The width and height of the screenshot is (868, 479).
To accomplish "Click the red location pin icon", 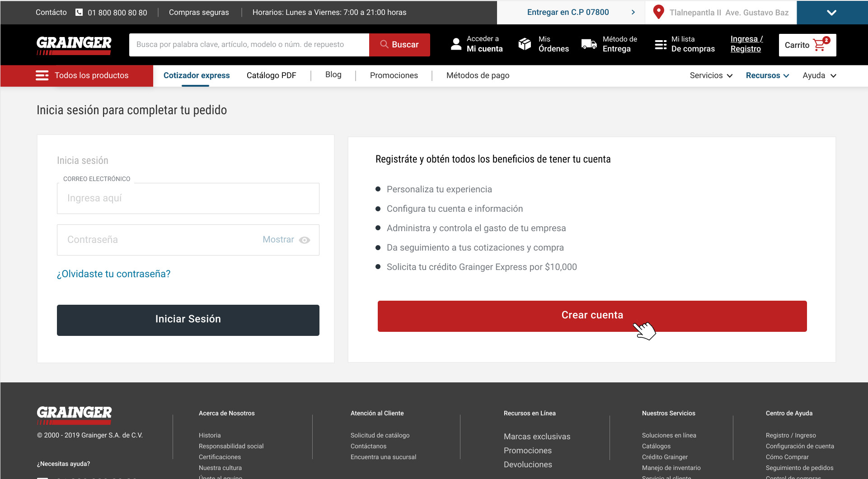I will [659, 12].
